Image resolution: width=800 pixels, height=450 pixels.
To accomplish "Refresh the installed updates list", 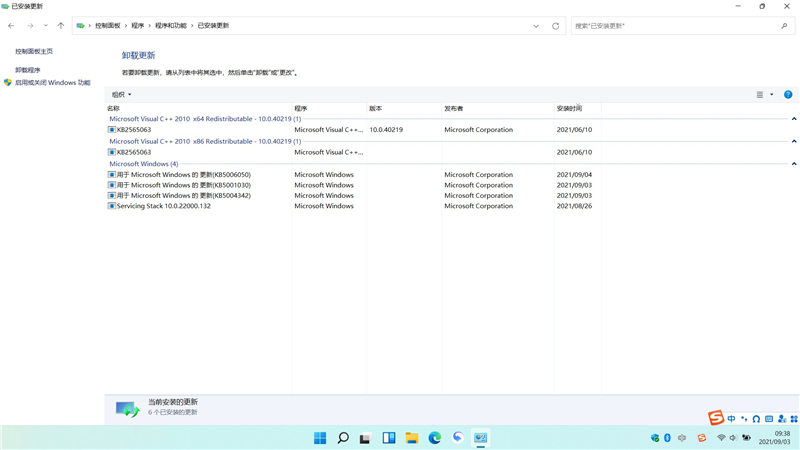I will pos(556,26).
